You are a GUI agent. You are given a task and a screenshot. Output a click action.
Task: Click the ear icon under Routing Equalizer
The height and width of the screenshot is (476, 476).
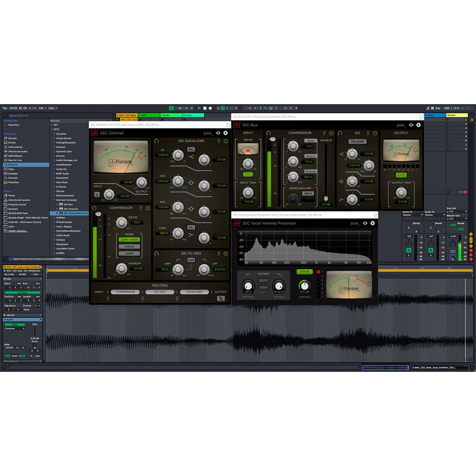point(177,299)
